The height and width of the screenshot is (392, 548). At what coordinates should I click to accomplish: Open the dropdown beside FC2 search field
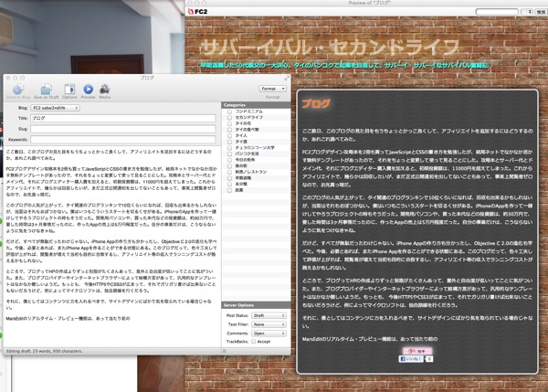click(x=526, y=12)
